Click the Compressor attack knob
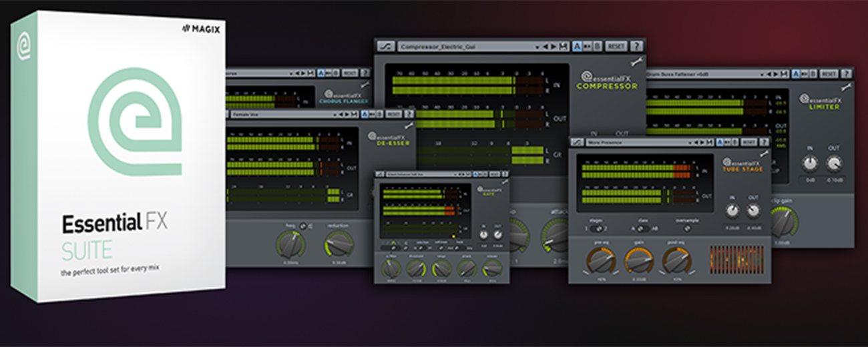Screen dimensions: 868x347 click(556, 237)
